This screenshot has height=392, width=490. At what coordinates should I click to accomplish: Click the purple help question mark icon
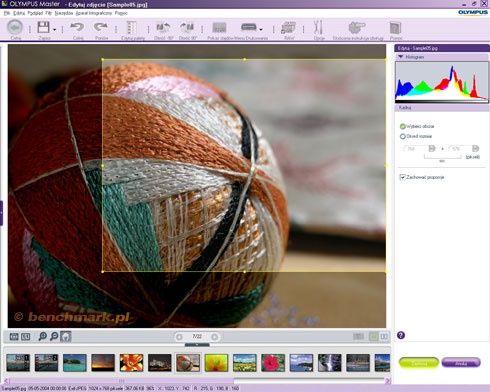[x=401, y=335]
